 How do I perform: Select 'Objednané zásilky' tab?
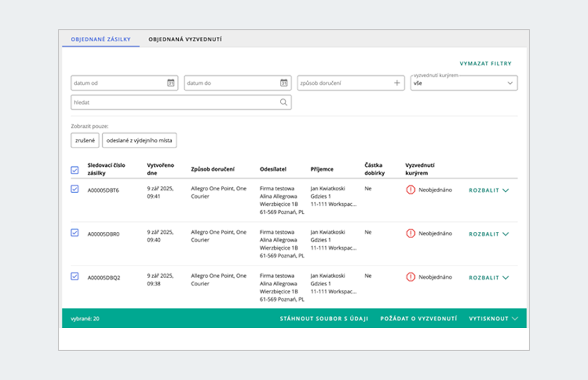click(100, 39)
